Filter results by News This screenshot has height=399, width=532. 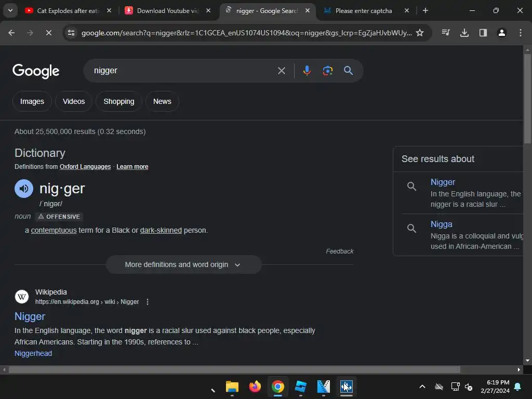(162, 101)
